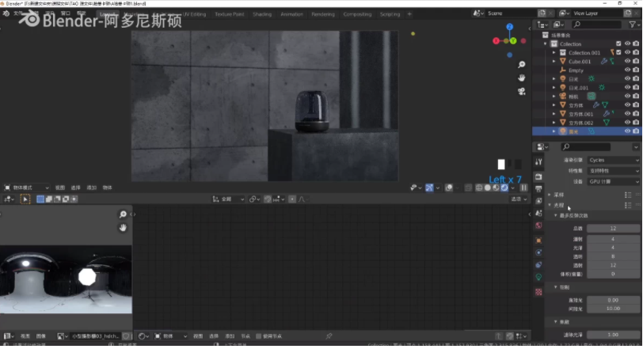
Task: Open the Physics properties tab icon
Action: pyautogui.click(x=538, y=252)
